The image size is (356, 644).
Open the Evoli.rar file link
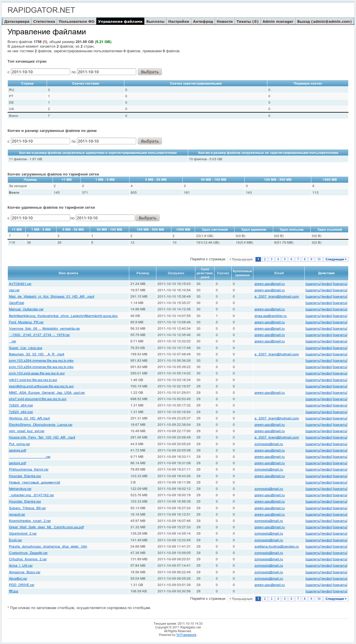click(x=15, y=540)
